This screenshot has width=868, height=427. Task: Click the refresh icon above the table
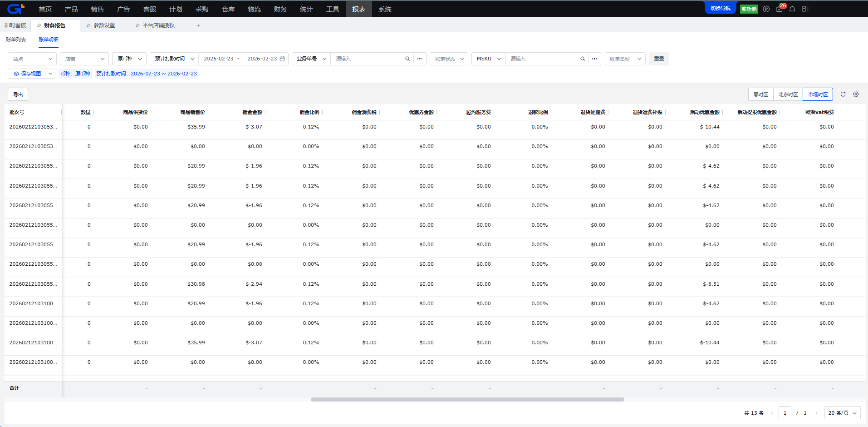point(843,94)
